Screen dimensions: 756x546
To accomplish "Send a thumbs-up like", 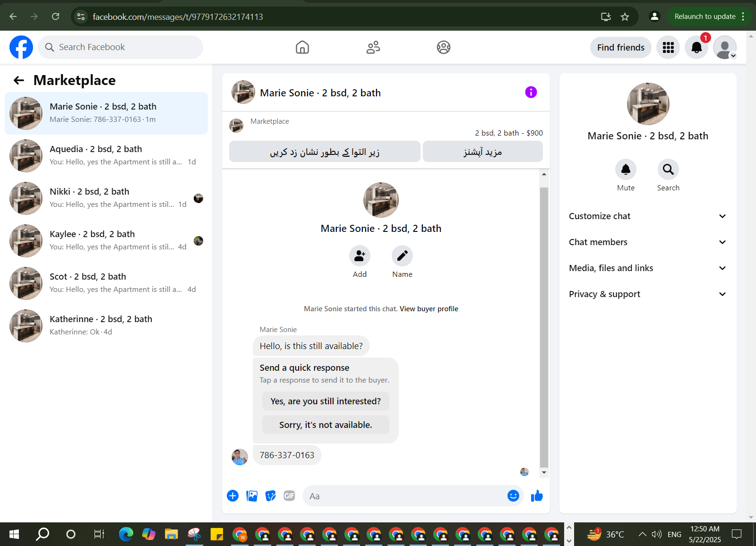I will point(537,495).
